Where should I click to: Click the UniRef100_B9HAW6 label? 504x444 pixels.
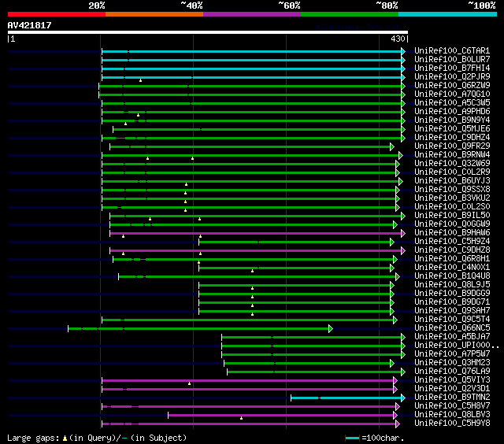point(452,233)
